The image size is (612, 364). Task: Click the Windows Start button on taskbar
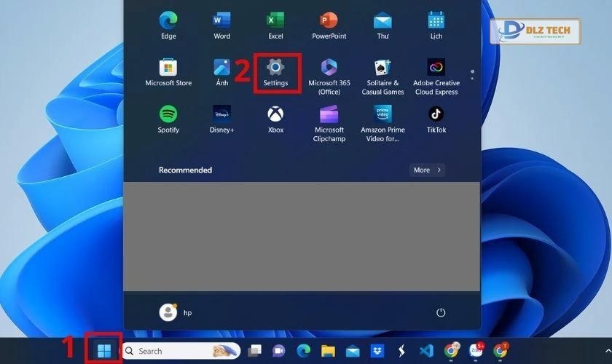pos(104,351)
